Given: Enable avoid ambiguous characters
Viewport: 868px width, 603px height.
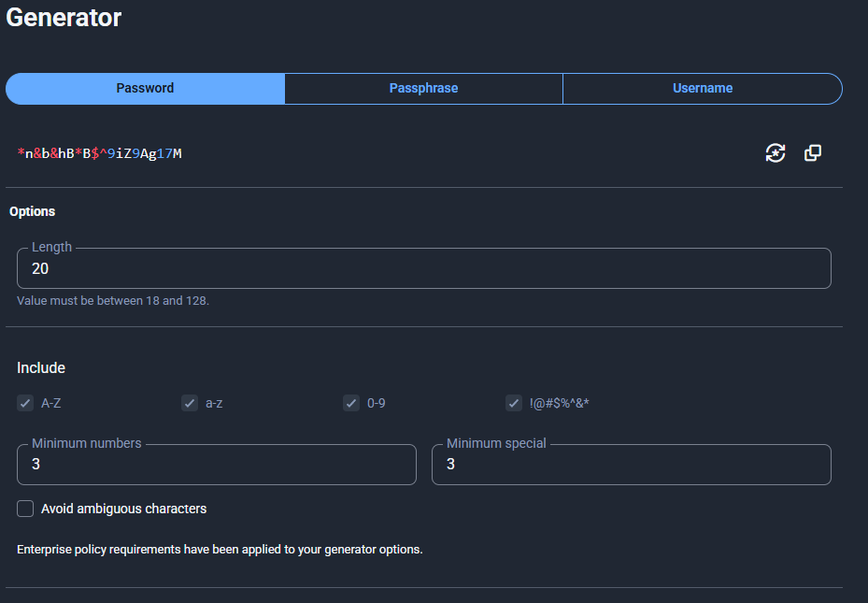Looking at the screenshot, I should coord(25,509).
